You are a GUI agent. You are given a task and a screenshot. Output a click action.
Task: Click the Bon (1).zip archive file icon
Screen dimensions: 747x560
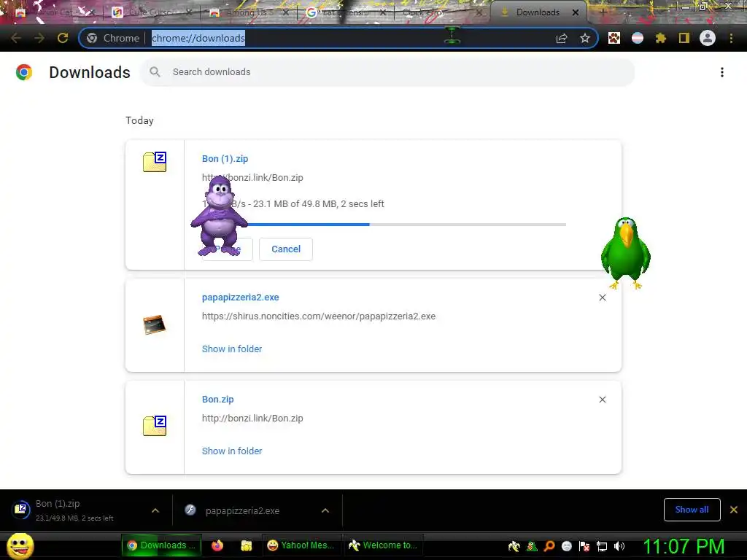[x=155, y=162]
